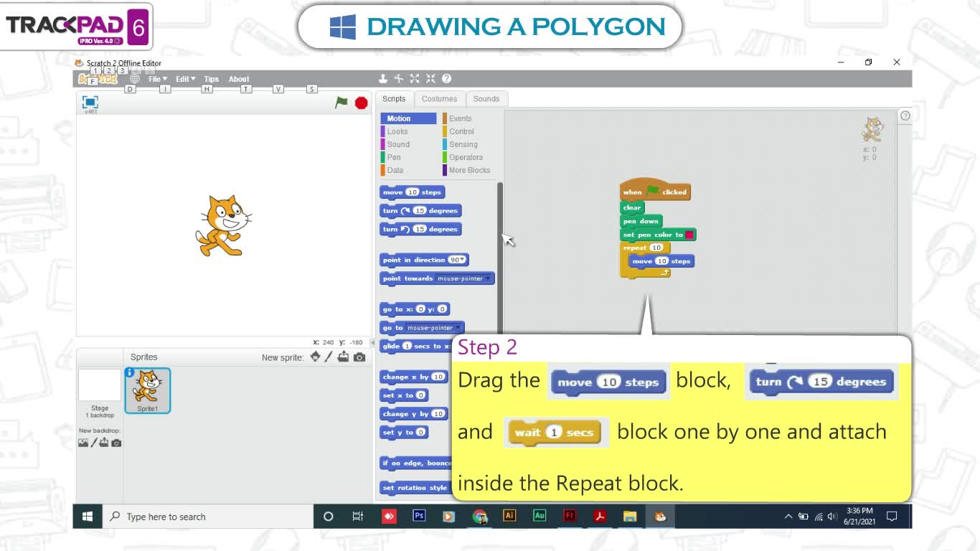Screen dimensions: 980x551
Task: Select the Block help question tool
Action: [x=446, y=79]
